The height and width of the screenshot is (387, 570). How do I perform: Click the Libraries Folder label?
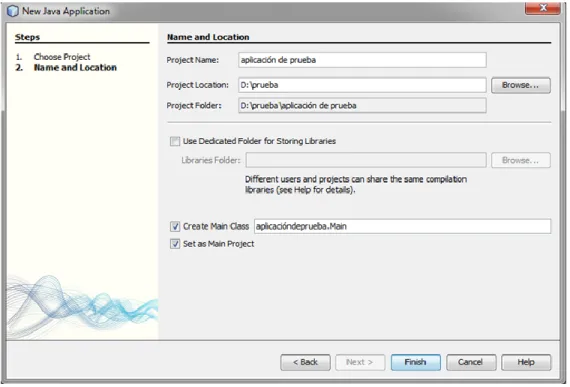[x=211, y=160]
